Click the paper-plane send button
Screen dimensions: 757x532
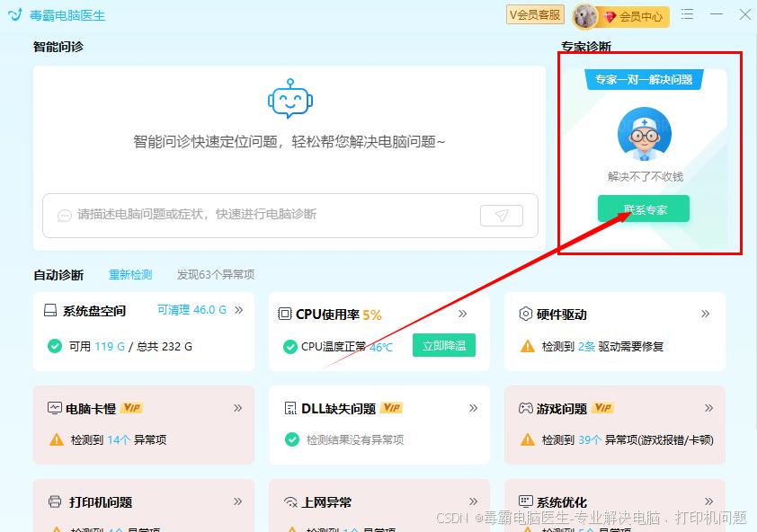click(x=502, y=216)
